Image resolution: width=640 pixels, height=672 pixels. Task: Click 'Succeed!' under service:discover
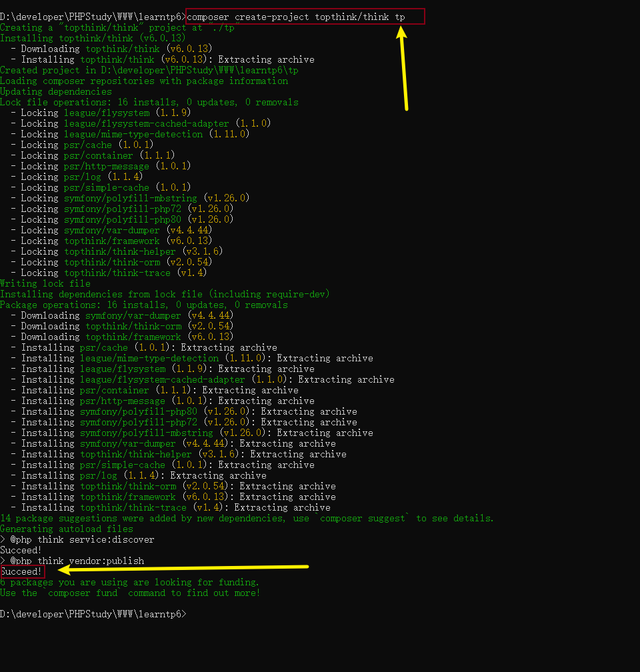point(21,551)
